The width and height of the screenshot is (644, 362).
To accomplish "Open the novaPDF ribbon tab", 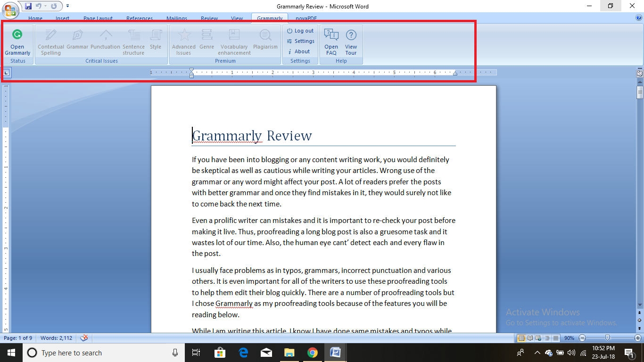I will click(306, 19).
